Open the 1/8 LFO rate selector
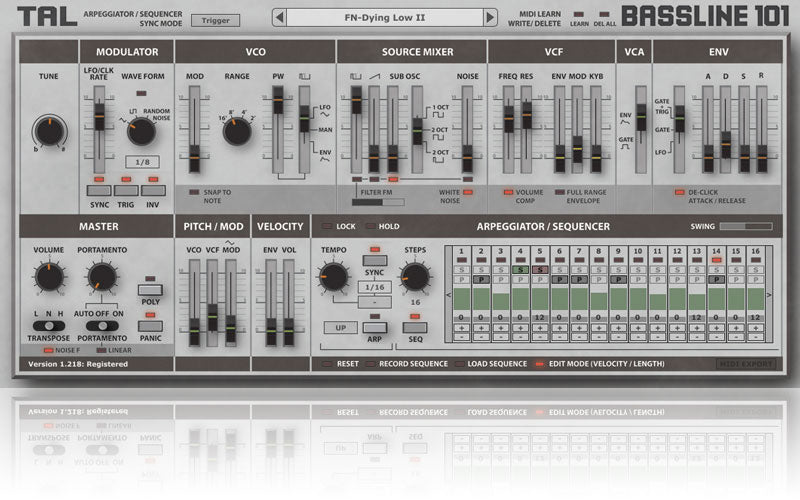The height and width of the screenshot is (500, 800). tap(142, 162)
